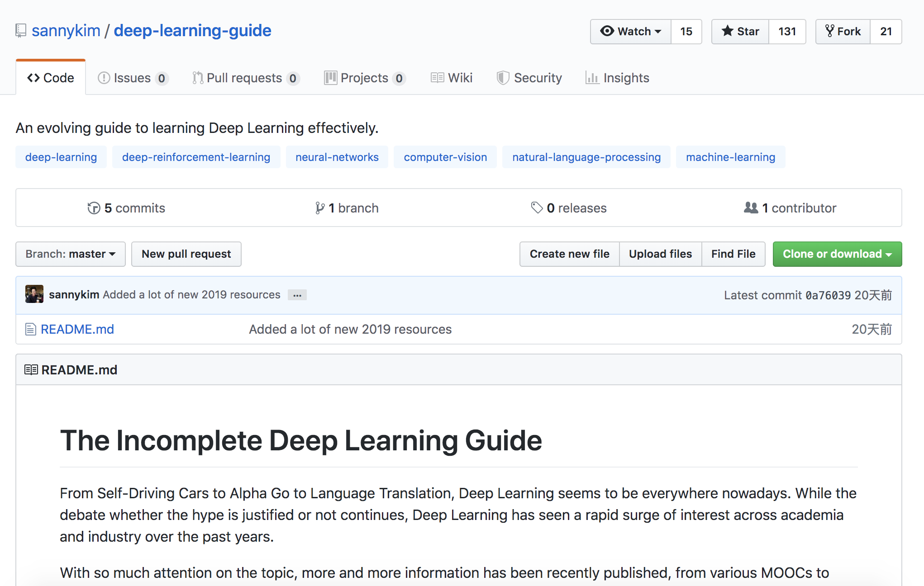Screen dimensions: 924x586
Task: Click sannykim's avatar thumbnail in commit bar
Action: (x=34, y=294)
